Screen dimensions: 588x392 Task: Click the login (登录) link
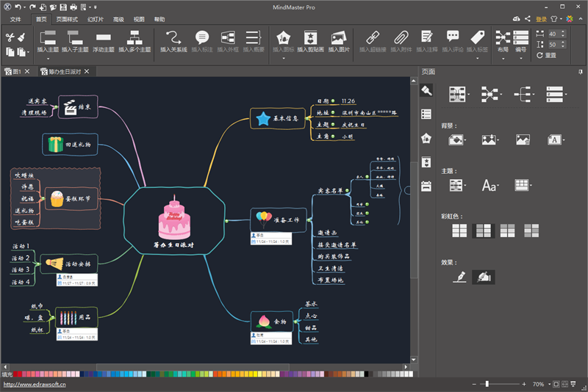pos(541,19)
